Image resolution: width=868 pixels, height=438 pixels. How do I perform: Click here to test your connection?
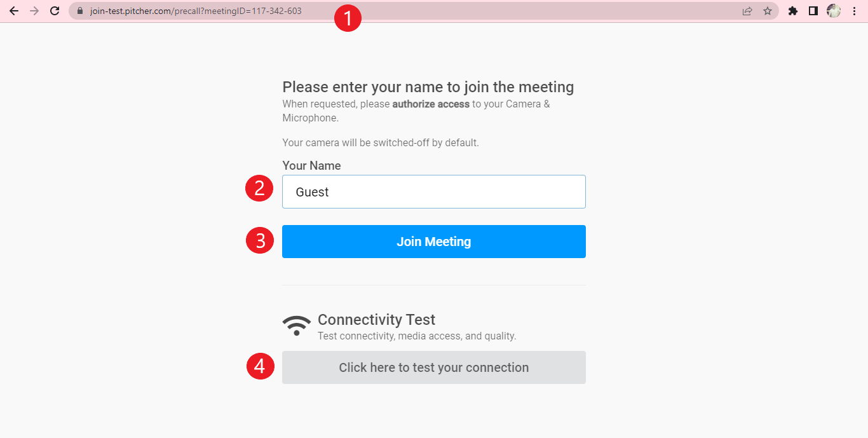pyautogui.click(x=434, y=367)
